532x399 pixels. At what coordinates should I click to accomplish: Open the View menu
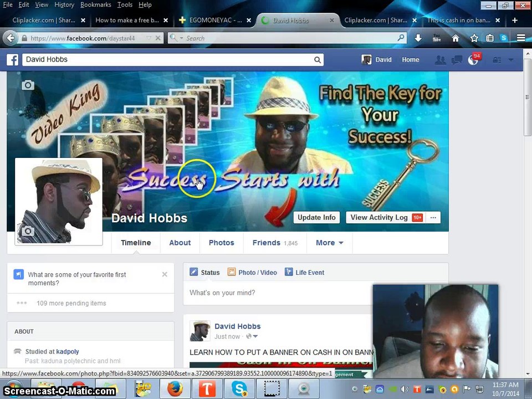point(42,5)
